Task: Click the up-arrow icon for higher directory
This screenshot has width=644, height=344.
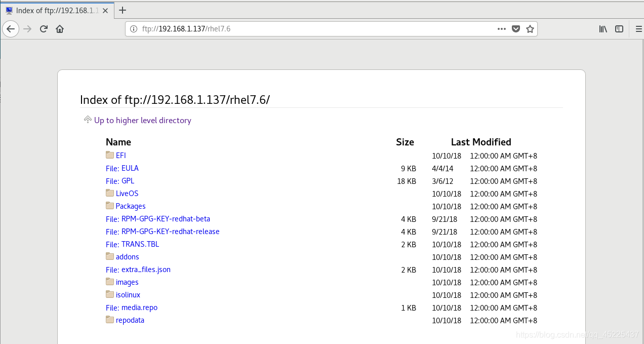Action: point(88,120)
